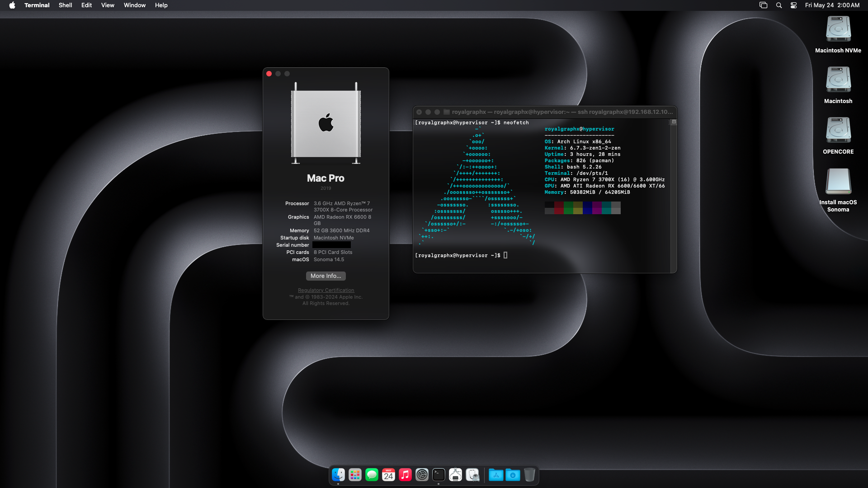The width and height of the screenshot is (868, 488).
Task: Click '8 PCI Card Slots' value
Action: (x=333, y=252)
